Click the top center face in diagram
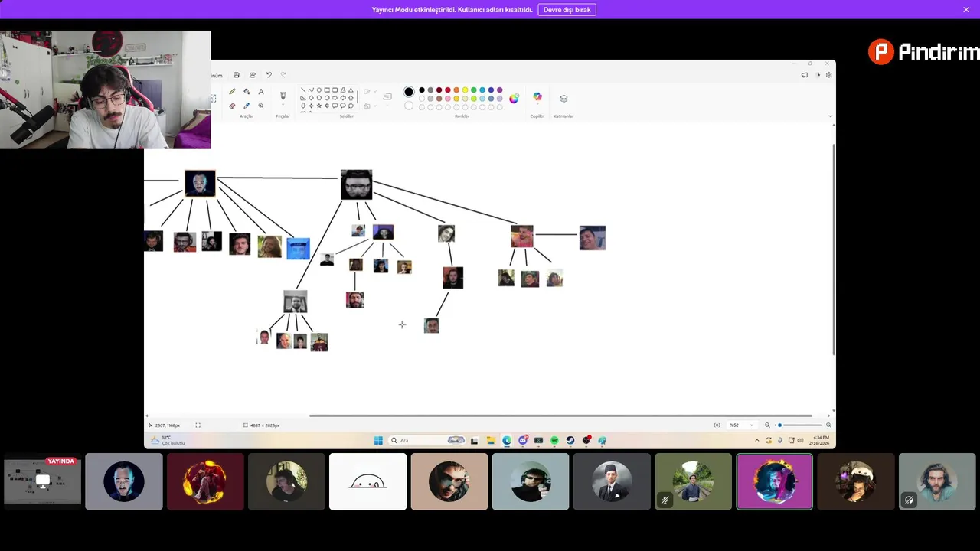The width and height of the screenshot is (980, 551). [x=356, y=184]
